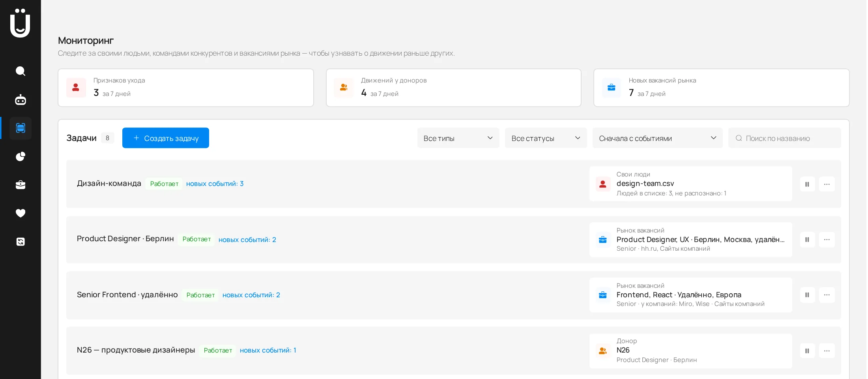Open more options for Senior Frontend task
The width and height of the screenshot is (868, 379).
(x=827, y=295)
